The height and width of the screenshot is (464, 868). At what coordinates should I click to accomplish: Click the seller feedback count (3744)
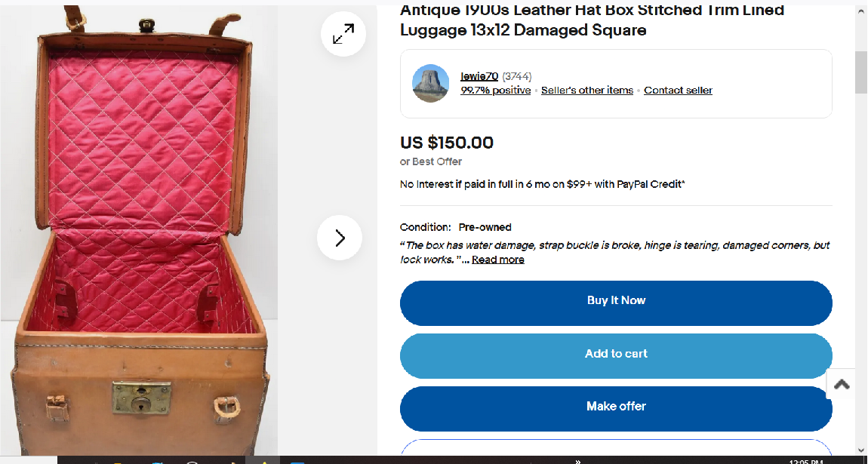pyautogui.click(x=517, y=76)
